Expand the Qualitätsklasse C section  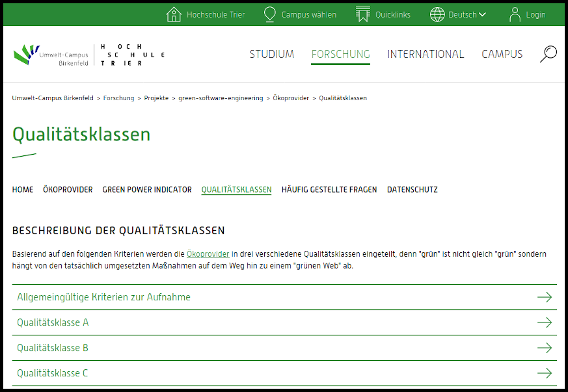[x=53, y=373]
